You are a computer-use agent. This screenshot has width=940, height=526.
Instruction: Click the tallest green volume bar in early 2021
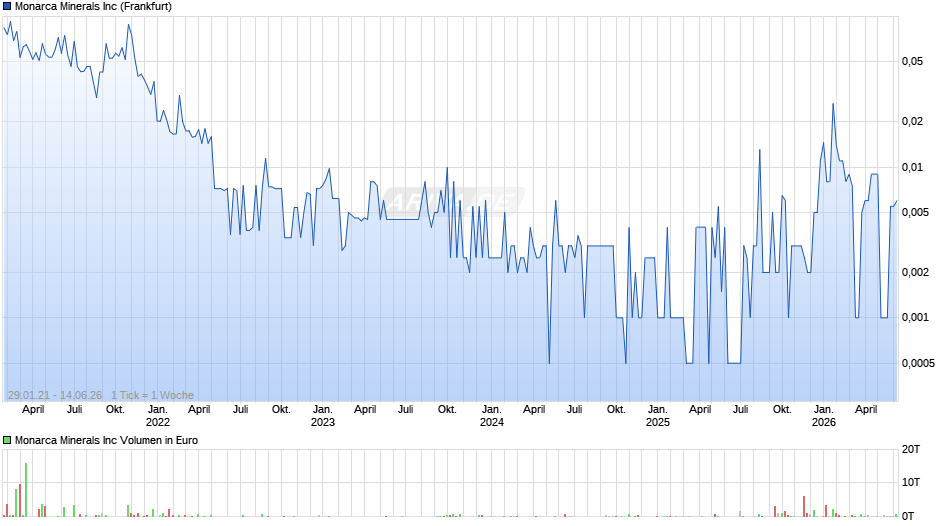click(26, 489)
